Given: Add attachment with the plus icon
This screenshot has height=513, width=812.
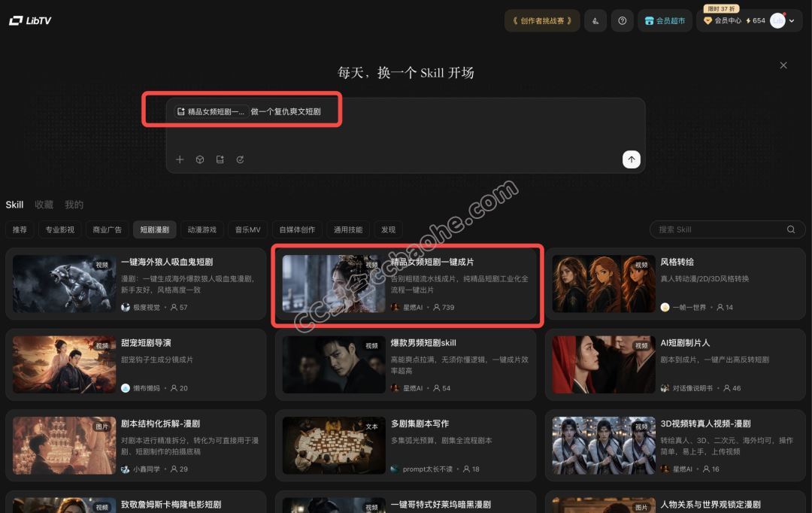Looking at the screenshot, I should tap(180, 159).
